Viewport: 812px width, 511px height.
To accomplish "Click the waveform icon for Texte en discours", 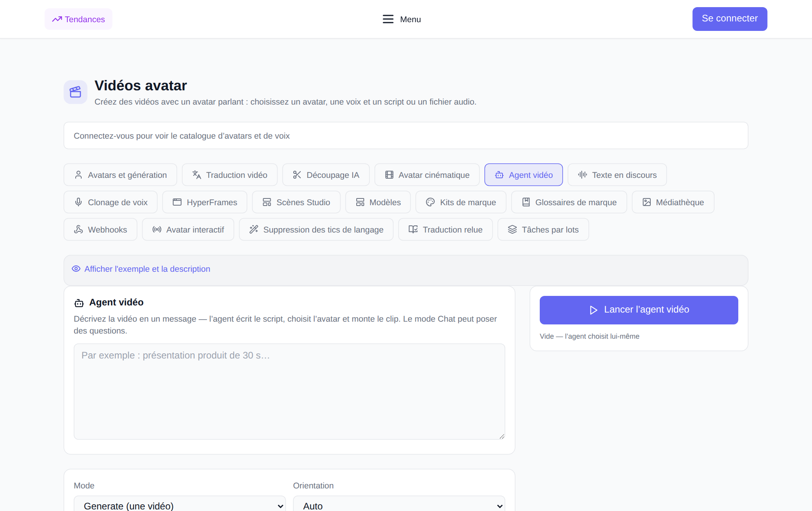I will click(583, 175).
